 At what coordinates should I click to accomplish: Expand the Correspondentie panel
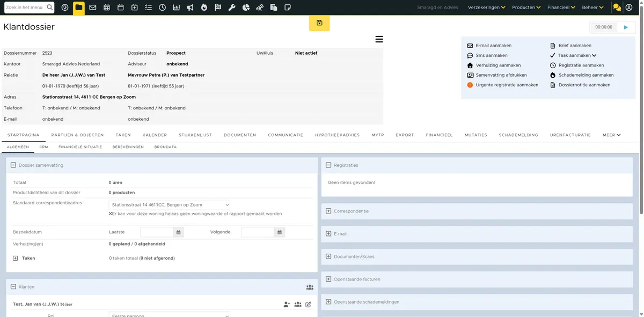(328, 211)
